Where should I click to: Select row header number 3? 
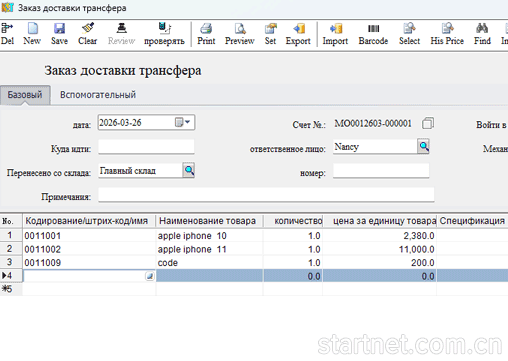coord(11,262)
